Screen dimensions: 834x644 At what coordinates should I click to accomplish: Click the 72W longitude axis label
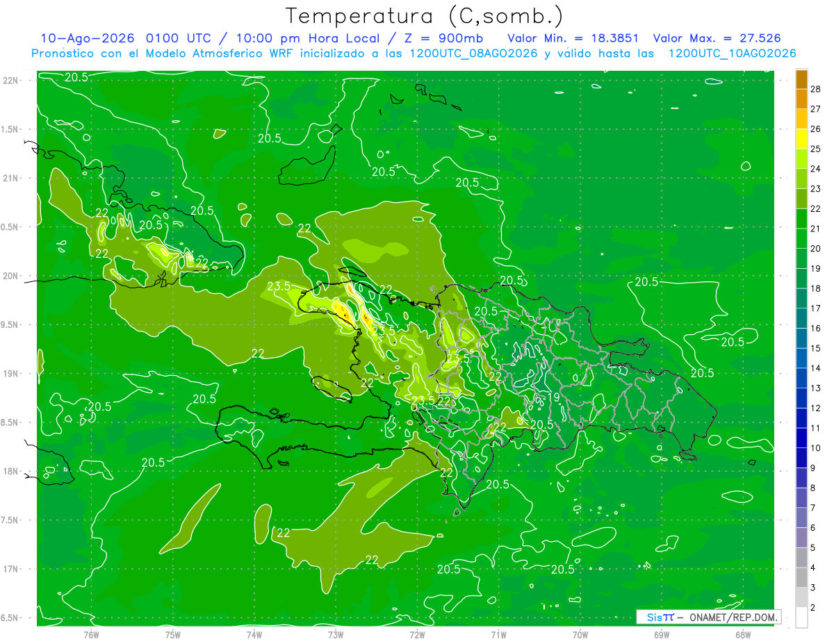tap(417, 634)
